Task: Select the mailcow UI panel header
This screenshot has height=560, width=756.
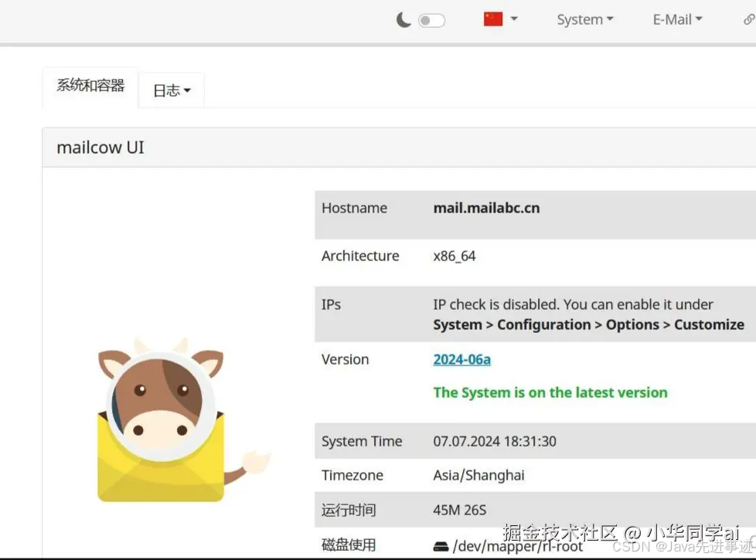Action: click(99, 147)
